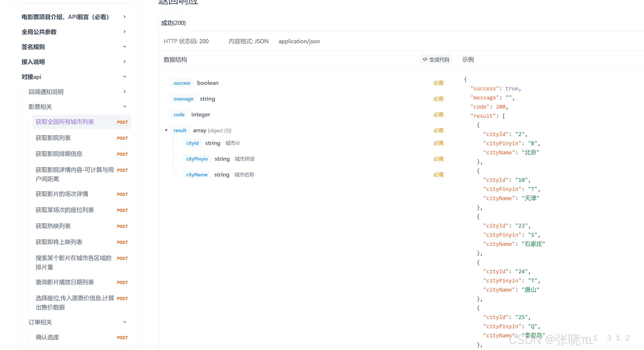Collapse 影票相关 group chevron
Viewport: 644px width, 350px height.
tap(124, 107)
